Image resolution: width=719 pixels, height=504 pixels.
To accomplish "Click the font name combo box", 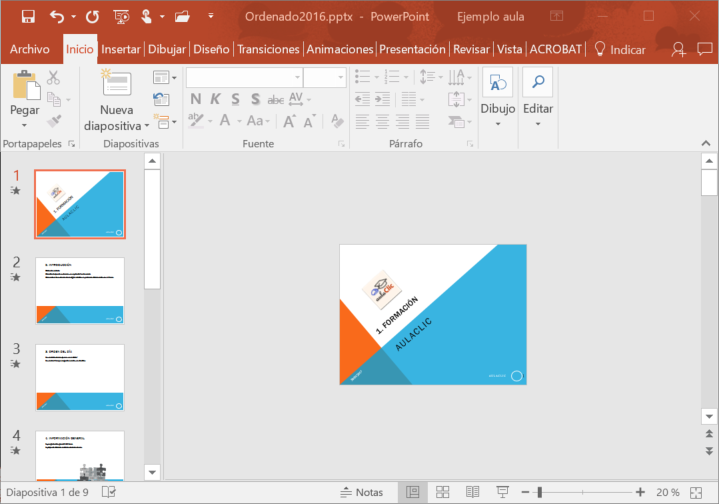I will (244, 78).
